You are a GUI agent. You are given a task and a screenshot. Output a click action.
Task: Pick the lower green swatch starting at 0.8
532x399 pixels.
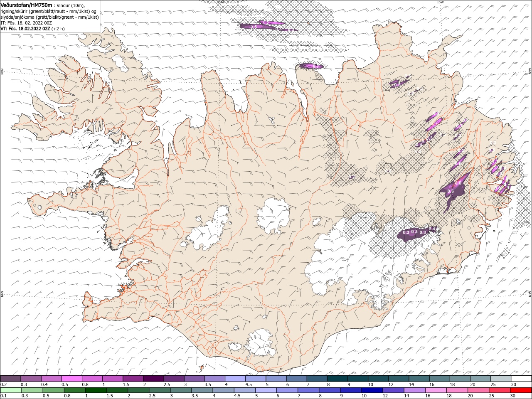coord(75,390)
